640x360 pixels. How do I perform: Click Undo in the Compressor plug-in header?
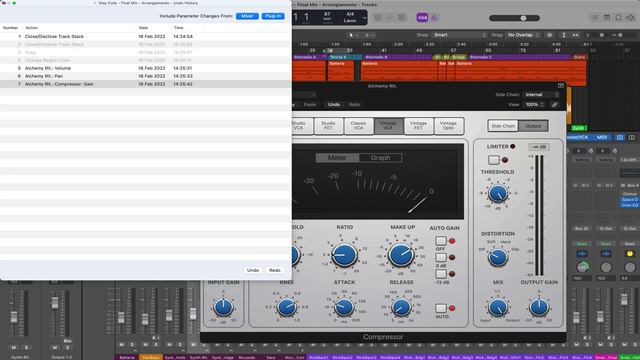tap(333, 105)
